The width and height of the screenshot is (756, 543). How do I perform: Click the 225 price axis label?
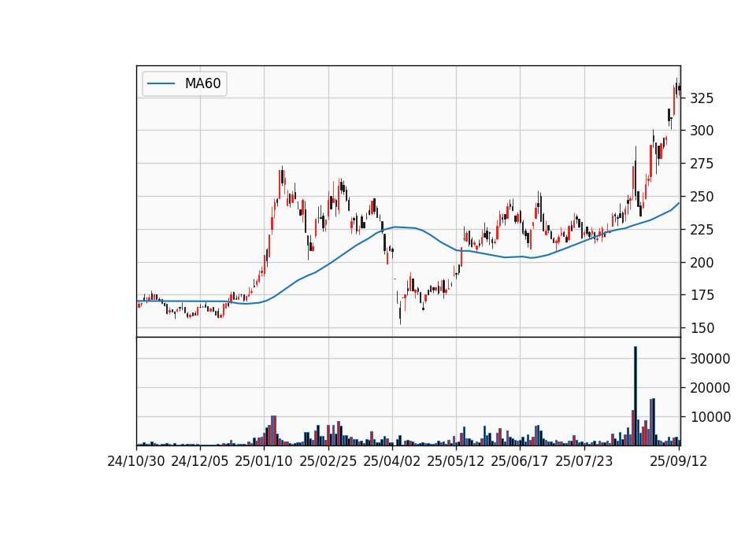pyautogui.click(x=702, y=230)
